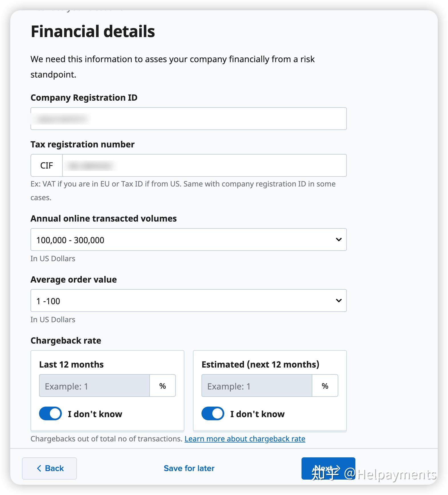448x495 pixels.
Task: Click the chevron arrow of the 1 -100 dropdown
Action: tap(339, 301)
